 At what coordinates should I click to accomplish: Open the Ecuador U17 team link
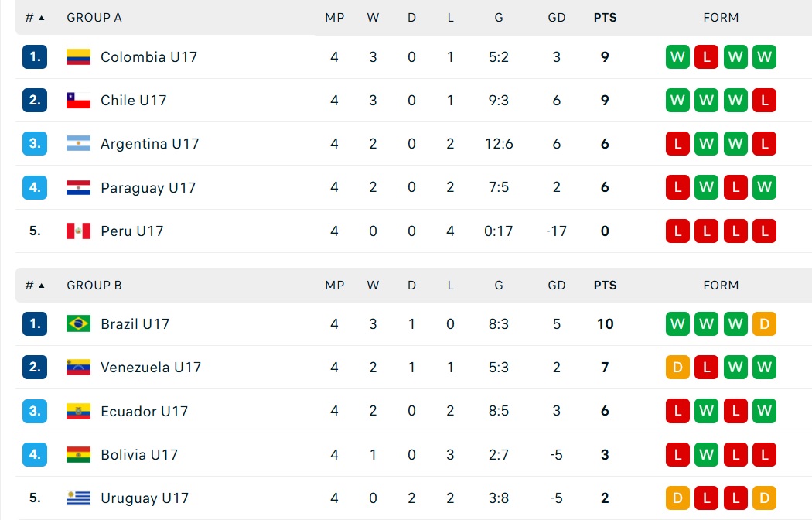coord(144,411)
